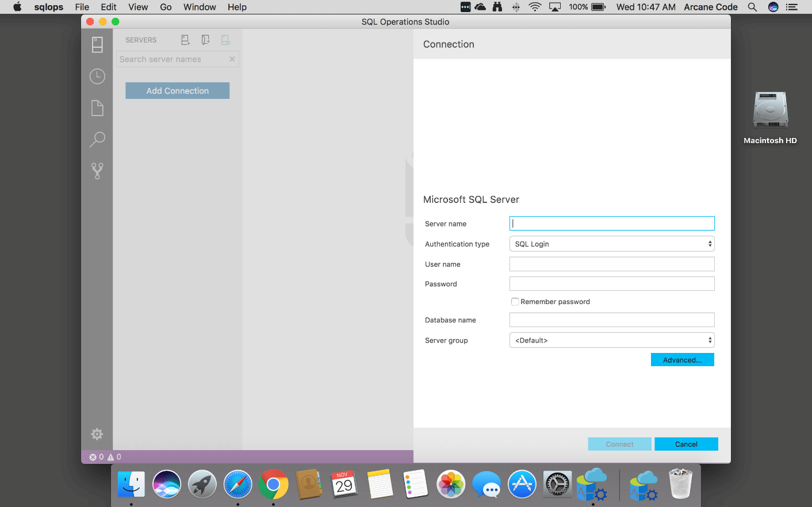812x507 pixels.
Task: Open Photos from the dock
Action: (451, 485)
